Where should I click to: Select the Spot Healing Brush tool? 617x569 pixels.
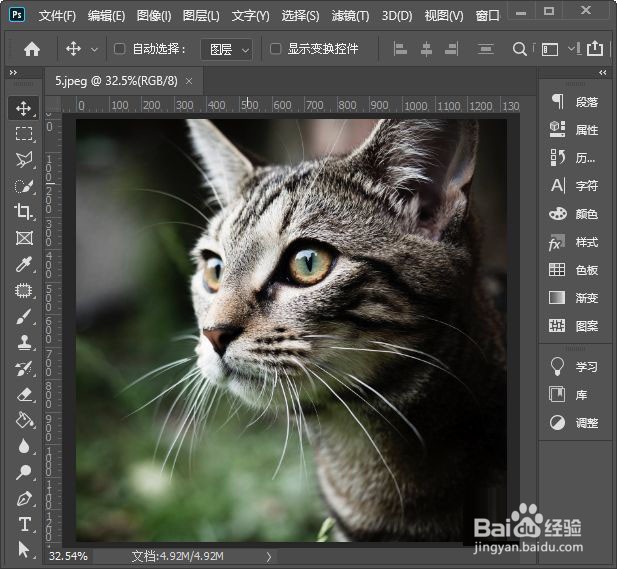point(24,290)
